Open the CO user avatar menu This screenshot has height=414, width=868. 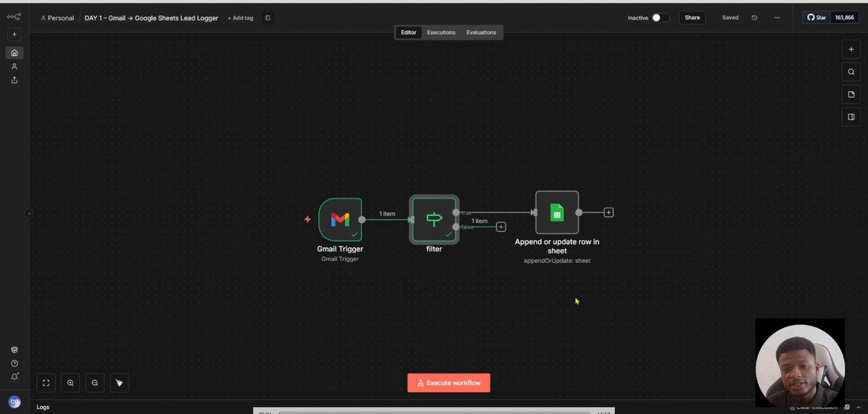pos(14,402)
